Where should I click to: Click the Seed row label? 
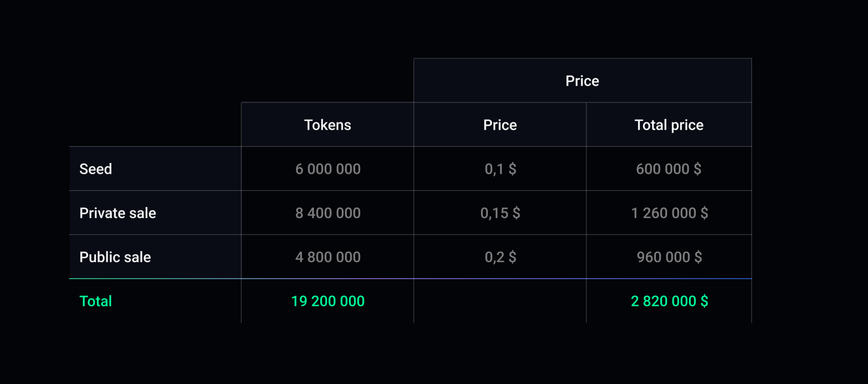[96, 169]
